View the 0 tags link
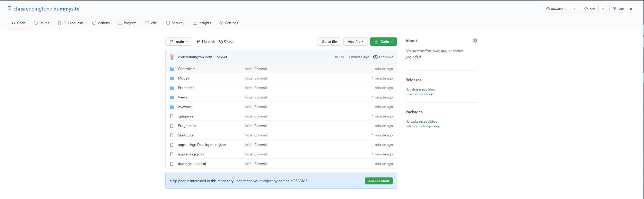644x199 pixels. click(226, 42)
